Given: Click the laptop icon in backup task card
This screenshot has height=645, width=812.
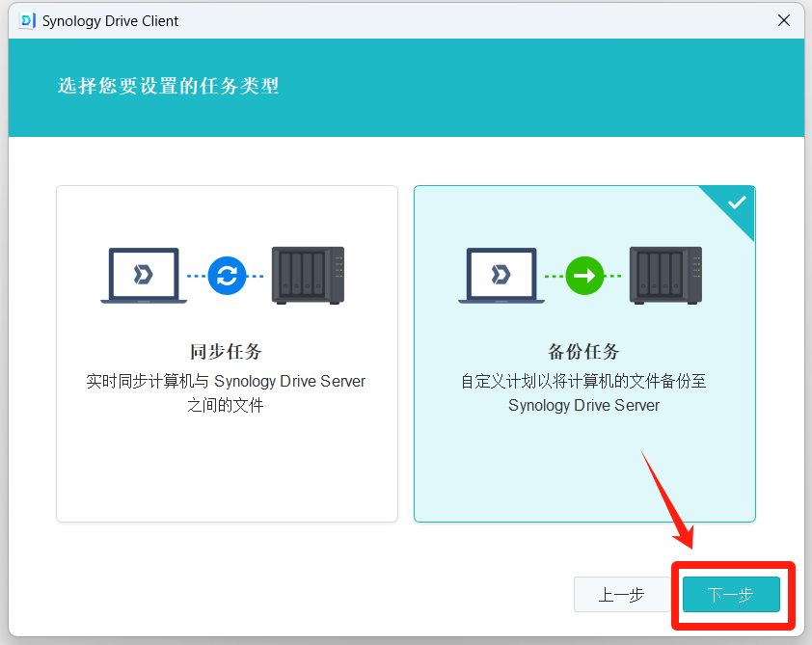Looking at the screenshot, I should pos(501,276).
